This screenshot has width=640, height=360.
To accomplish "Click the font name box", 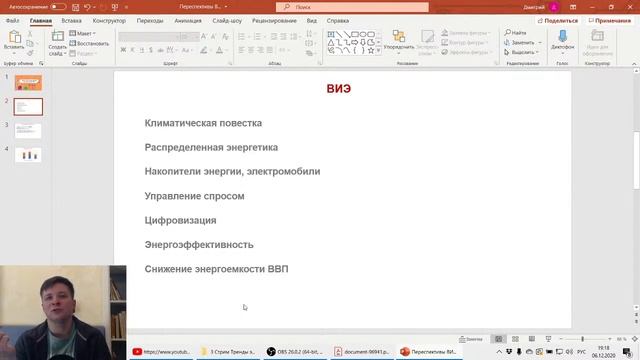I will (148, 37).
